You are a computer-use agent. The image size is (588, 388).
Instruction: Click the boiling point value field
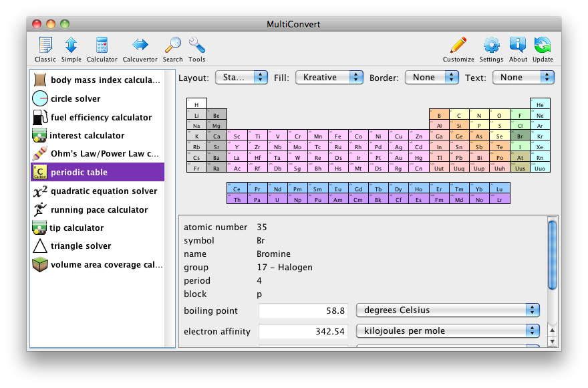(x=303, y=310)
